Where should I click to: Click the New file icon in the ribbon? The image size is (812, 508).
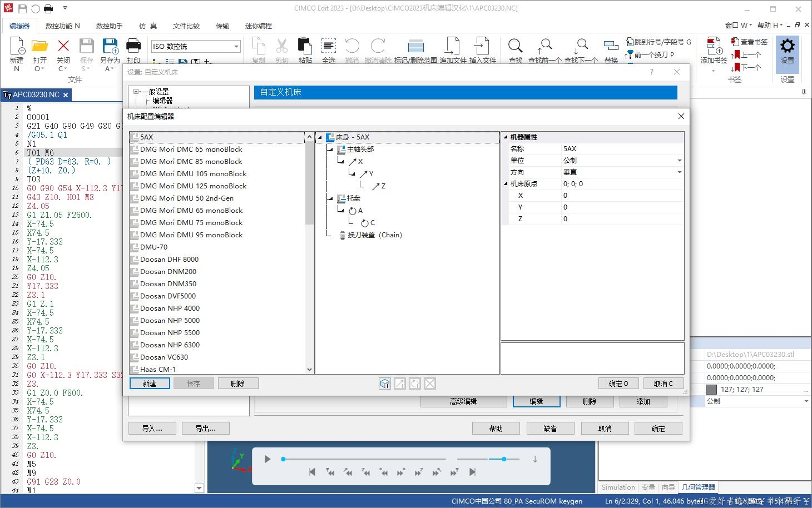click(17, 46)
